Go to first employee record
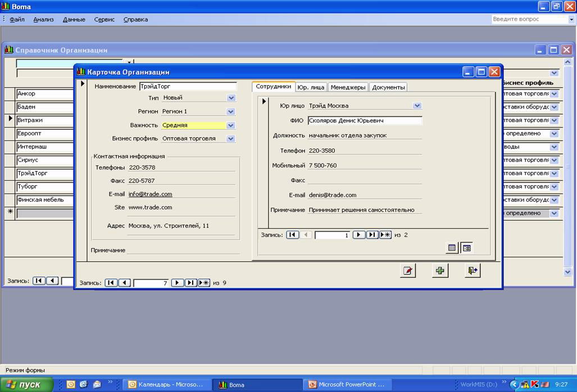Screen dimensions: 577x392 coord(293,235)
